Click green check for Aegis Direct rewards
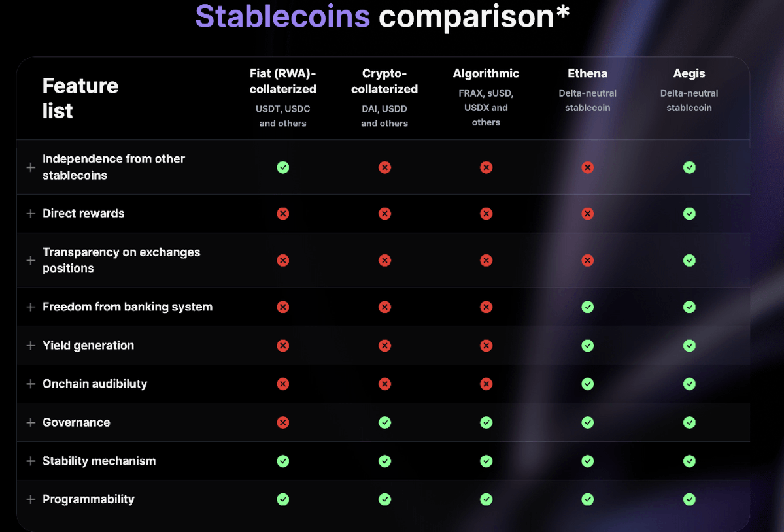 click(x=689, y=214)
